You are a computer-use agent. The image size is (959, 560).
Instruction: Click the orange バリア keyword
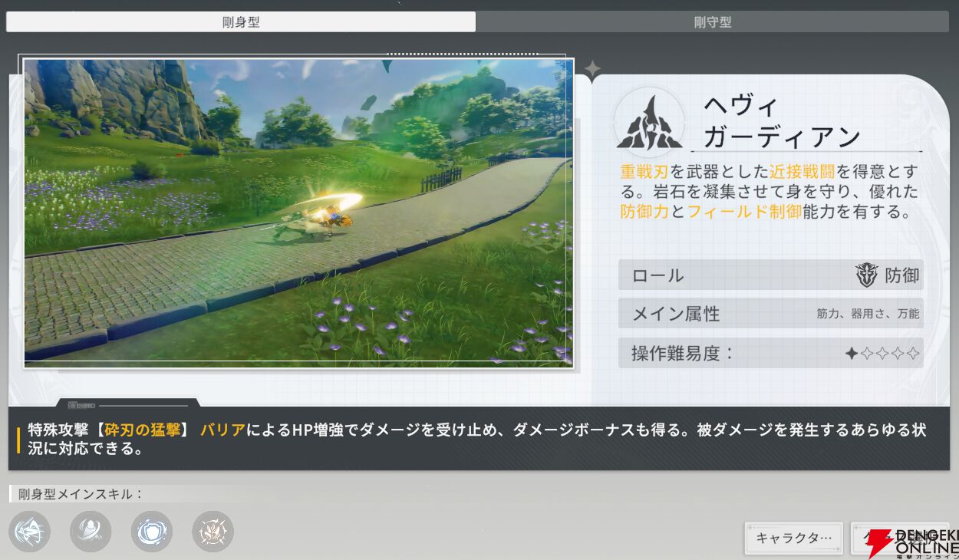pyautogui.click(x=222, y=430)
